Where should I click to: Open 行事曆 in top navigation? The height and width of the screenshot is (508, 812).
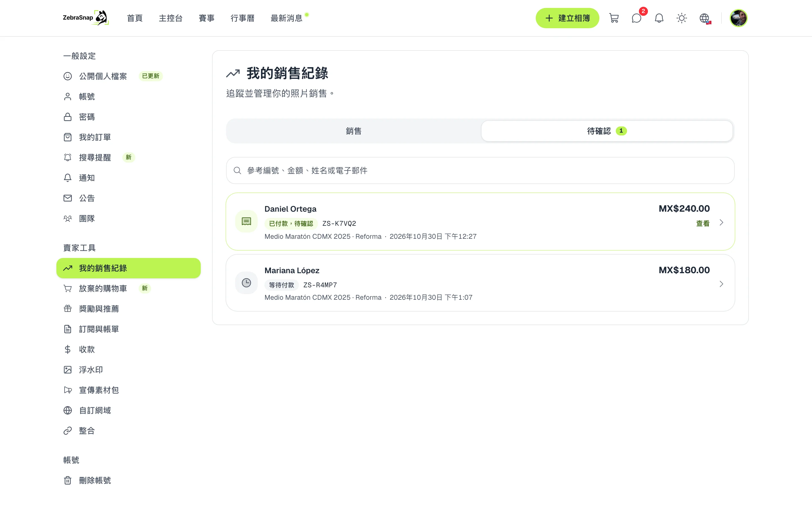click(242, 18)
